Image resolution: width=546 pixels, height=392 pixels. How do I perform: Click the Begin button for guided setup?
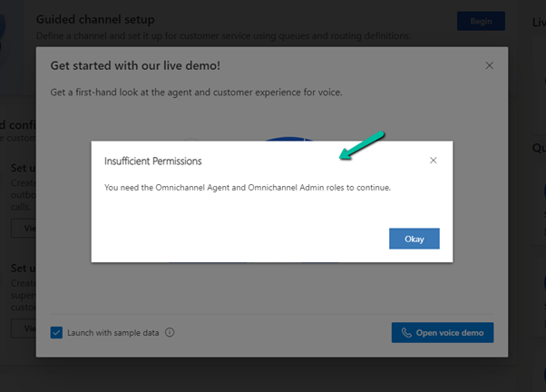coord(481,21)
